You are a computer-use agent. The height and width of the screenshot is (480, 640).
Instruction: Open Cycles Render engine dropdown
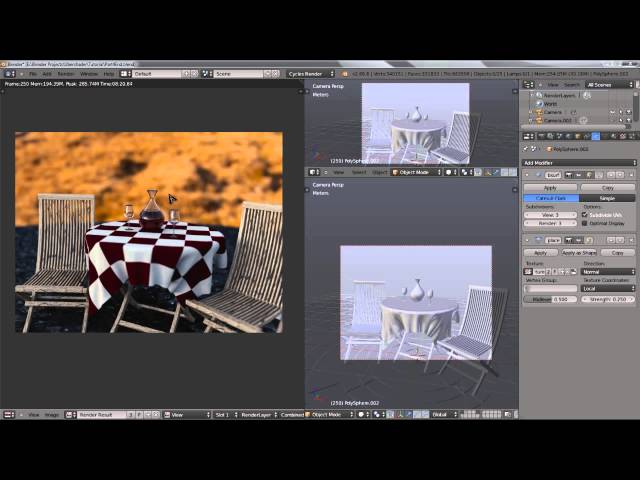pyautogui.click(x=309, y=73)
